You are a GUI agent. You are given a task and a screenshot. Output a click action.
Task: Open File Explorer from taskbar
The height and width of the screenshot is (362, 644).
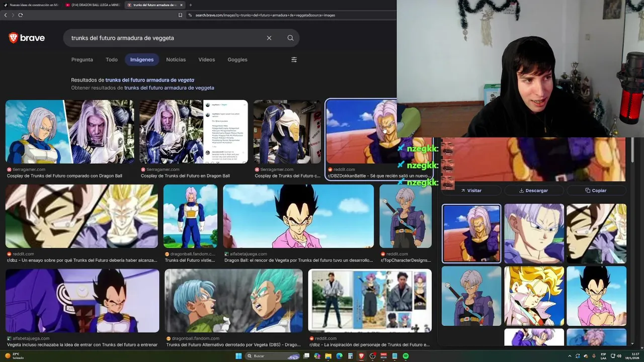click(328, 356)
